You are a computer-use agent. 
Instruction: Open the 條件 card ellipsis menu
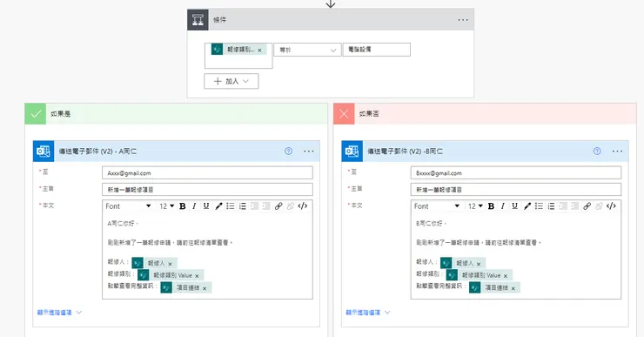[x=463, y=20]
